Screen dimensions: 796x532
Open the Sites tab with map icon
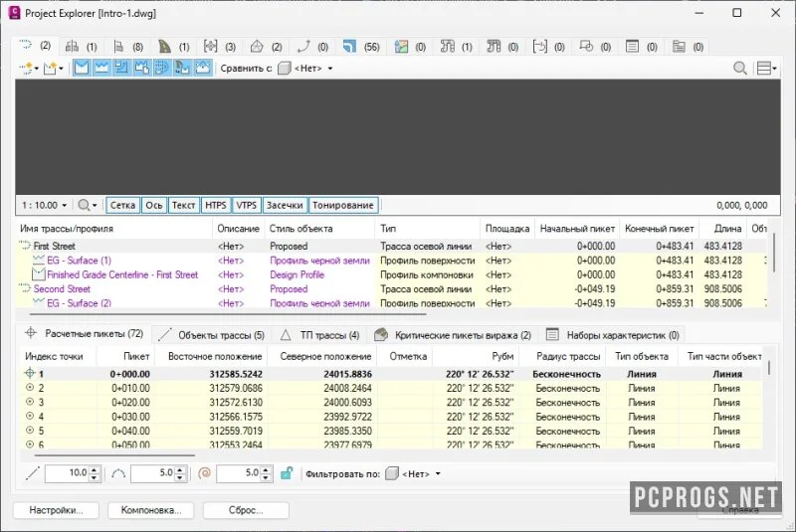[410, 47]
